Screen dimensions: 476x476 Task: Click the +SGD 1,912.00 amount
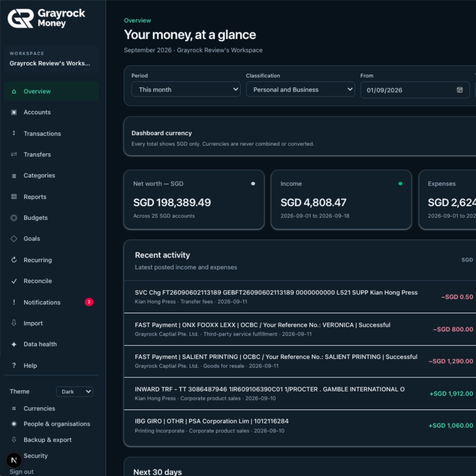pyautogui.click(x=451, y=393)
